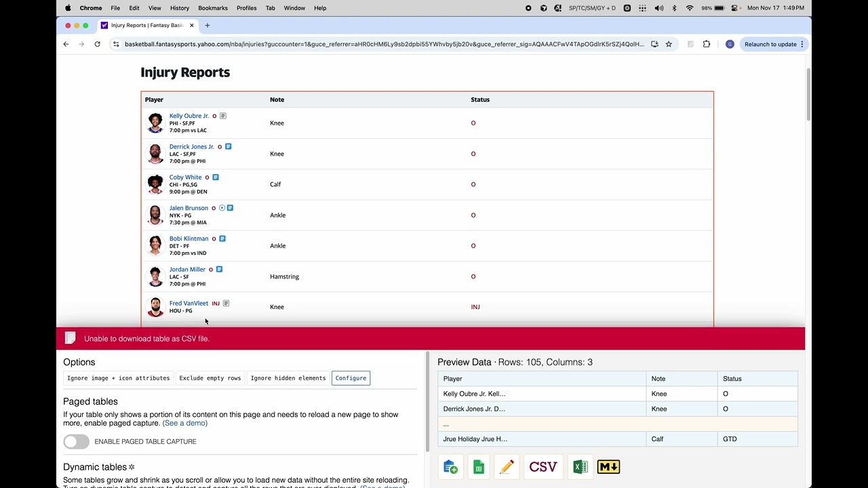Click Kelly Oubre Jr. player headshot
The height and width of the screenshot is (488, 868).
[x=155, y=123]
